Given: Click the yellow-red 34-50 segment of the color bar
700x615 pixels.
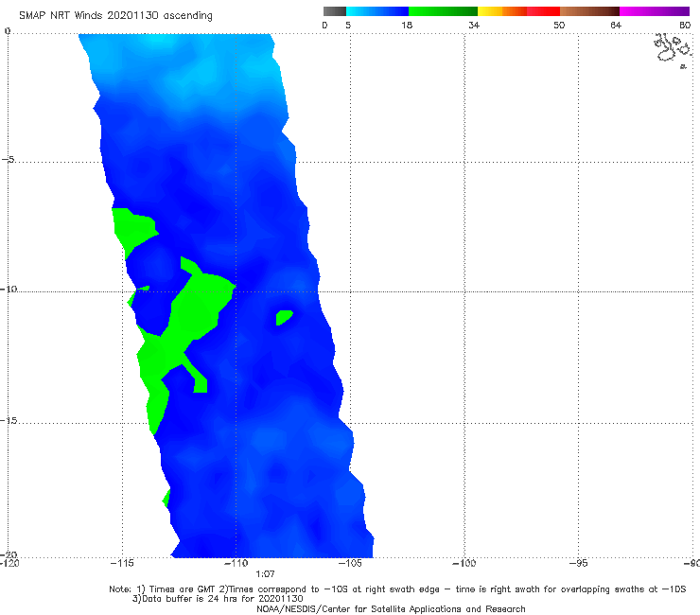Looking at the screenshot, I should (x=518, y=11).
